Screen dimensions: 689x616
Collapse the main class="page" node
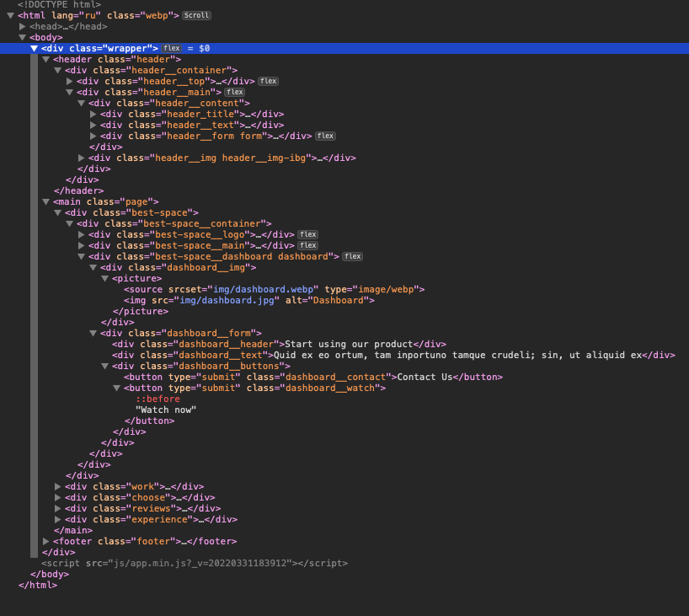click(x=45, y=201)
